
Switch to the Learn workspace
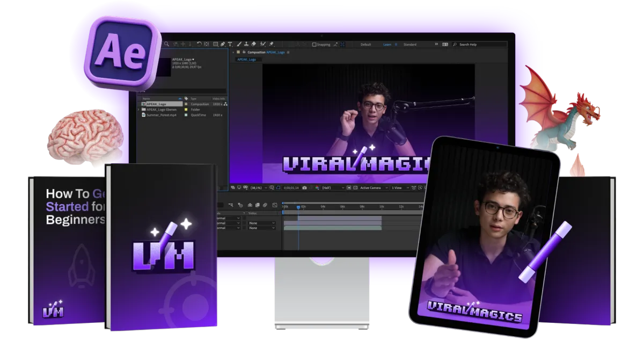[x=387, y=45]
